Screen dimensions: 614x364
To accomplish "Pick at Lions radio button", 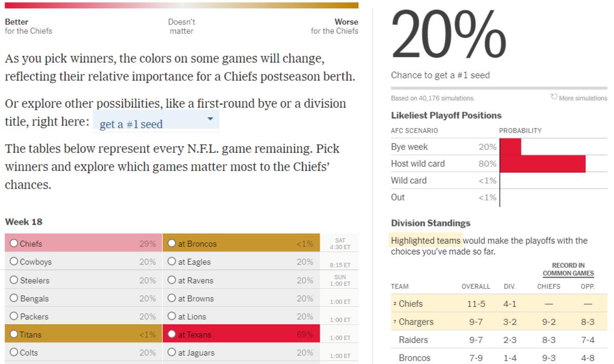I will click(172, 316).
